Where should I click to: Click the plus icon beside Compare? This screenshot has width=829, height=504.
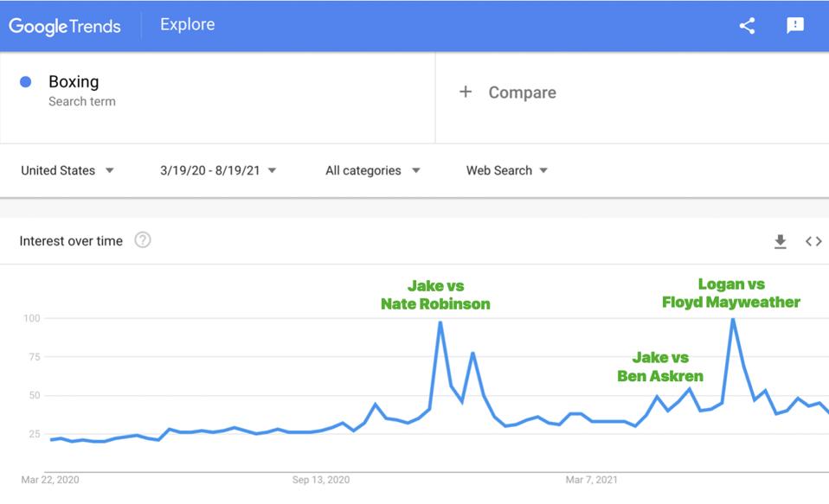[x=466, y=92]
